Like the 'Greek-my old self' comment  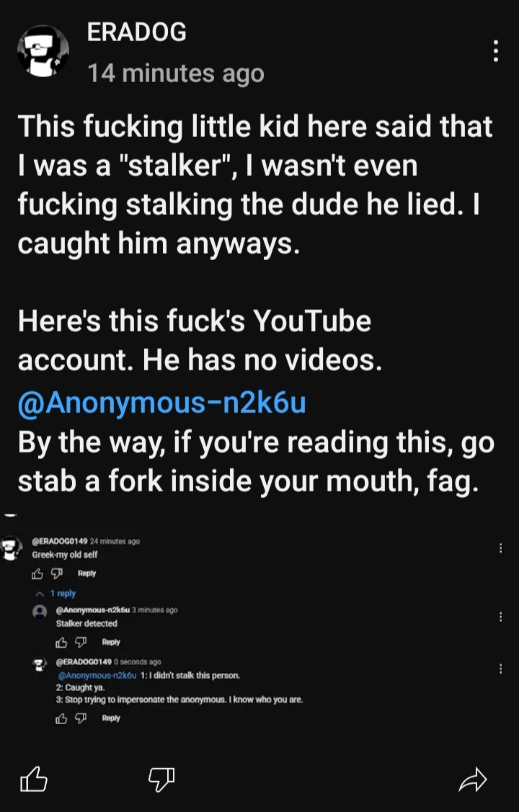click(x=37, y=574)
